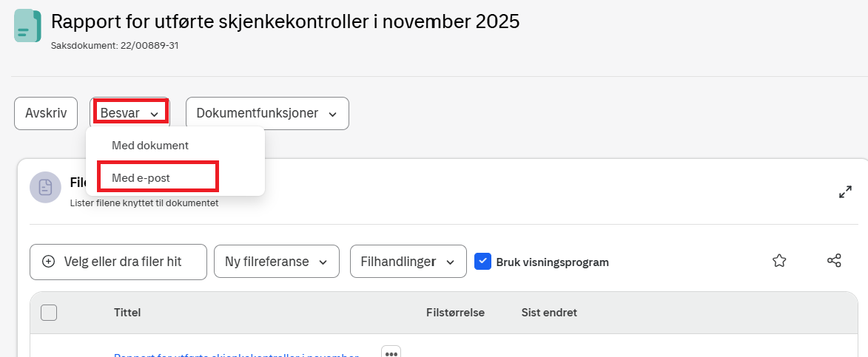
Task: Open the Besvar dropdown
Action: tap(130, 113)
